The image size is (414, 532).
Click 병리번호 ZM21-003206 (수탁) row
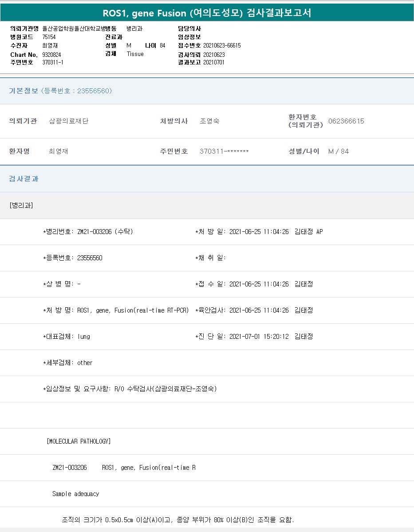coord(88,232)
